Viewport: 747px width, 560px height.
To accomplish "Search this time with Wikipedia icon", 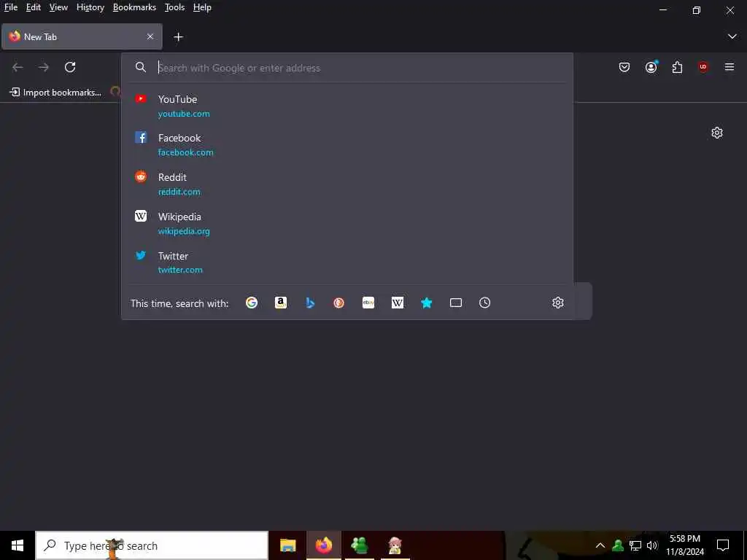I will click(x=398, y=303).
